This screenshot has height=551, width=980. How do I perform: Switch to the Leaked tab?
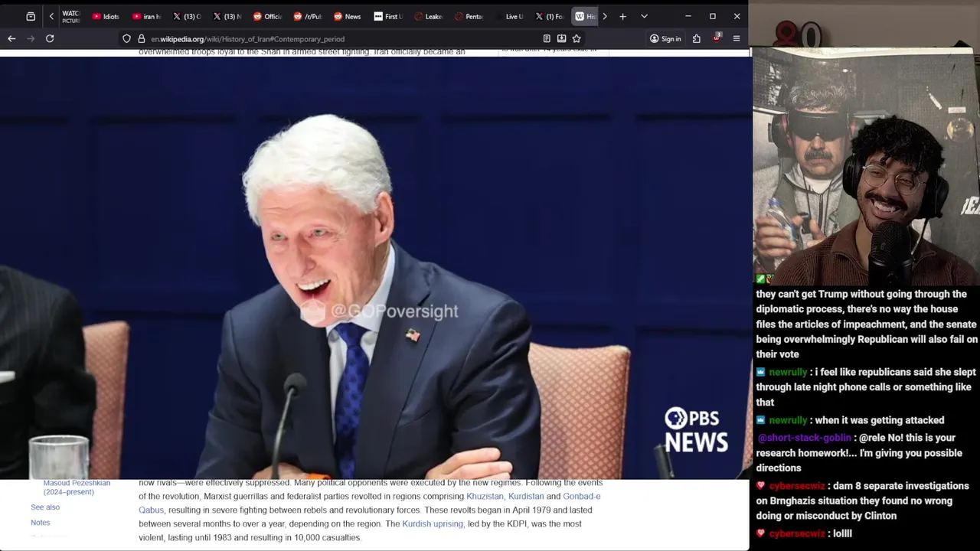(429, 16)
